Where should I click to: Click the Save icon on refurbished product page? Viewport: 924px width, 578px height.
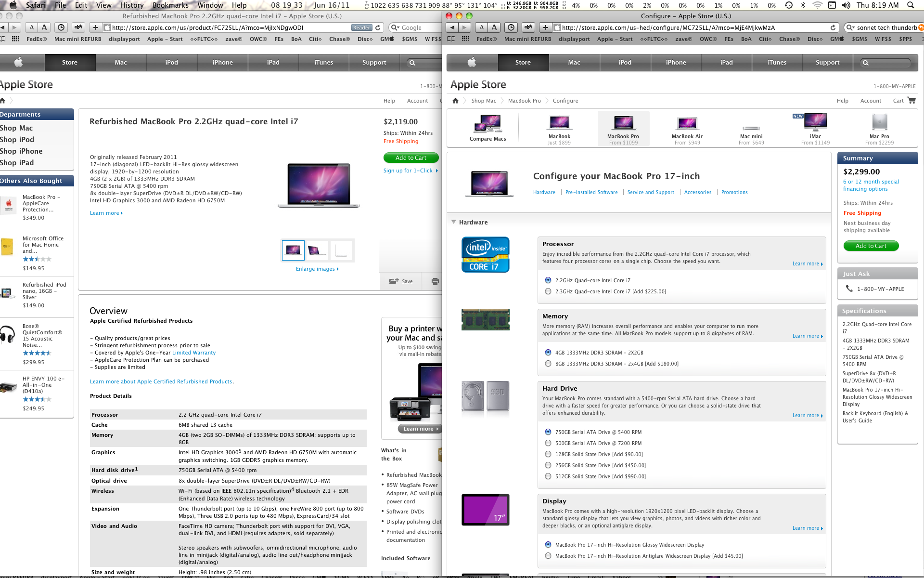[394, 281]
